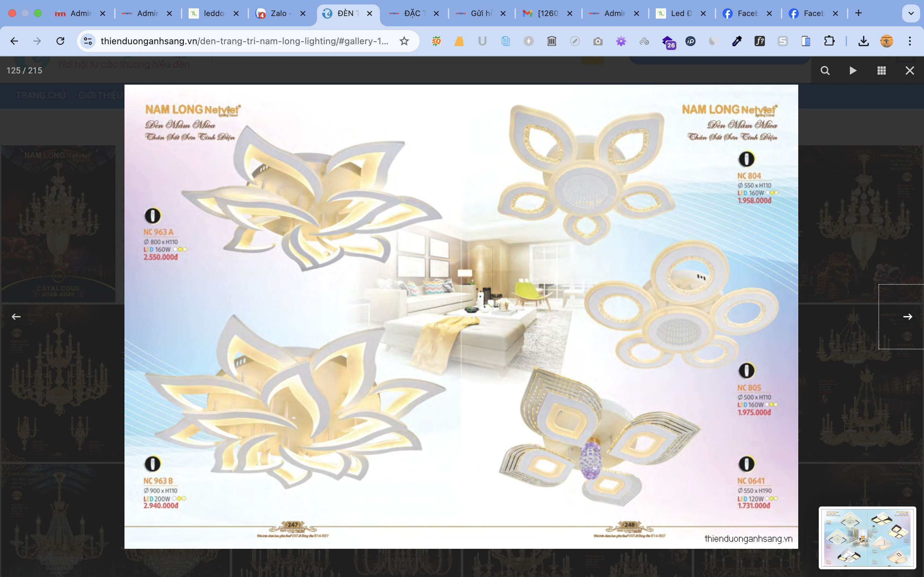Open a new browser tab
Viewport: 924px width, 577px height.
pos(858,13)
